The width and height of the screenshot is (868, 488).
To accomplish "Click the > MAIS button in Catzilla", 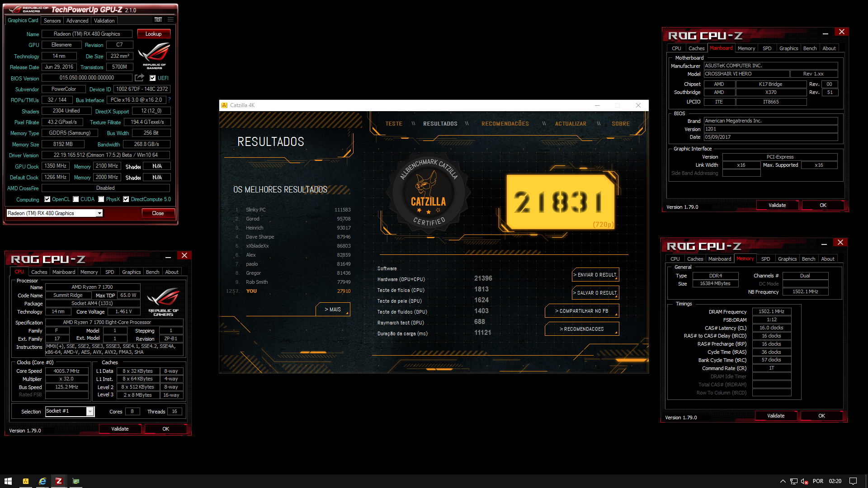I will pos(333,310).
